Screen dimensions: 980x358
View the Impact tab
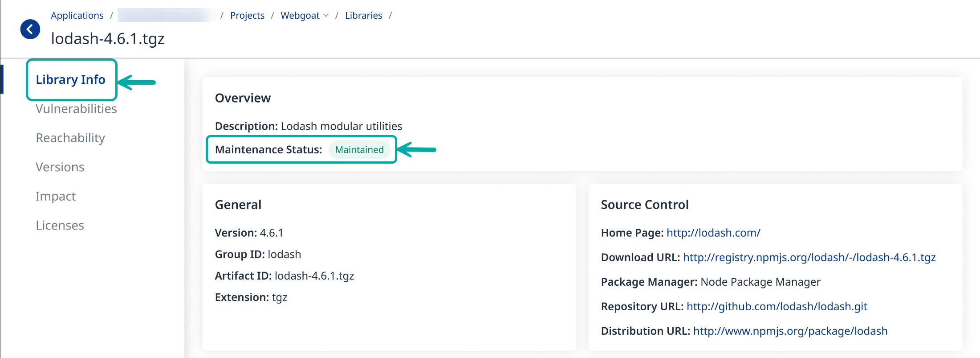(56, 197)
